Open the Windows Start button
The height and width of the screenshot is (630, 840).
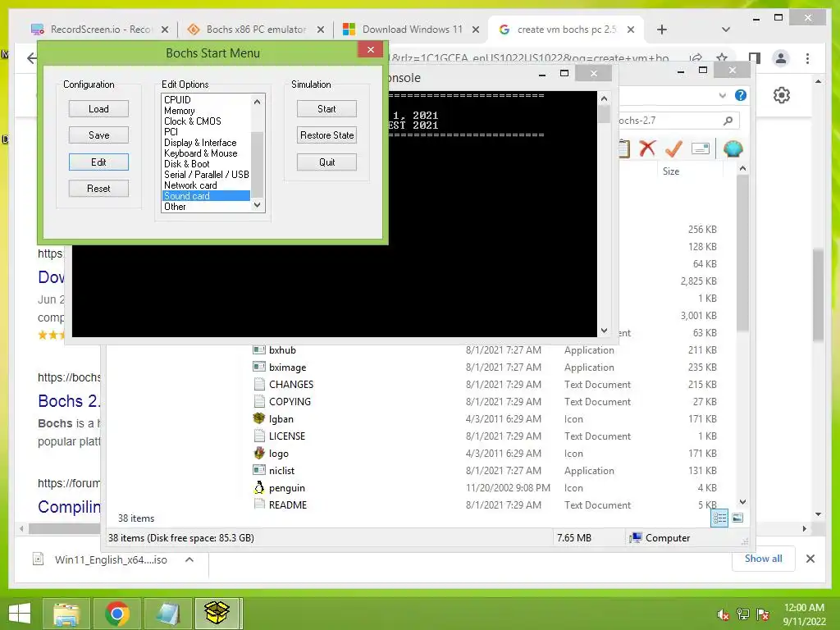(x=20, y=614)
